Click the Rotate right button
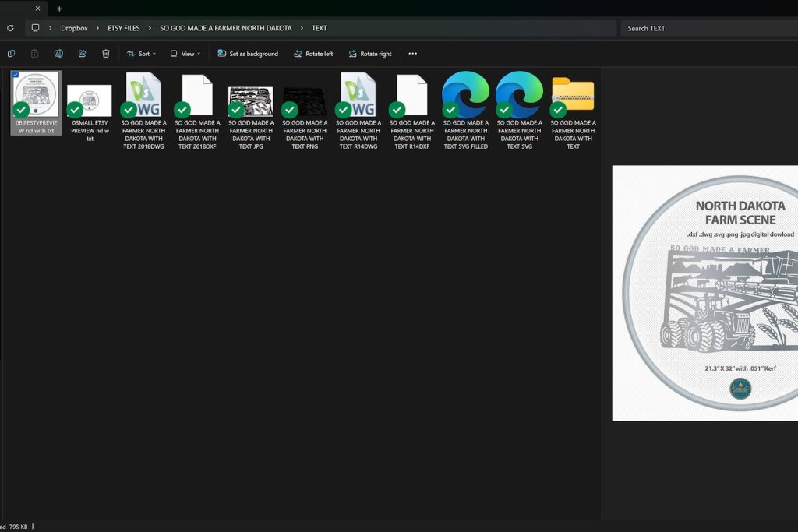The image size is (798, 532). 369,54
